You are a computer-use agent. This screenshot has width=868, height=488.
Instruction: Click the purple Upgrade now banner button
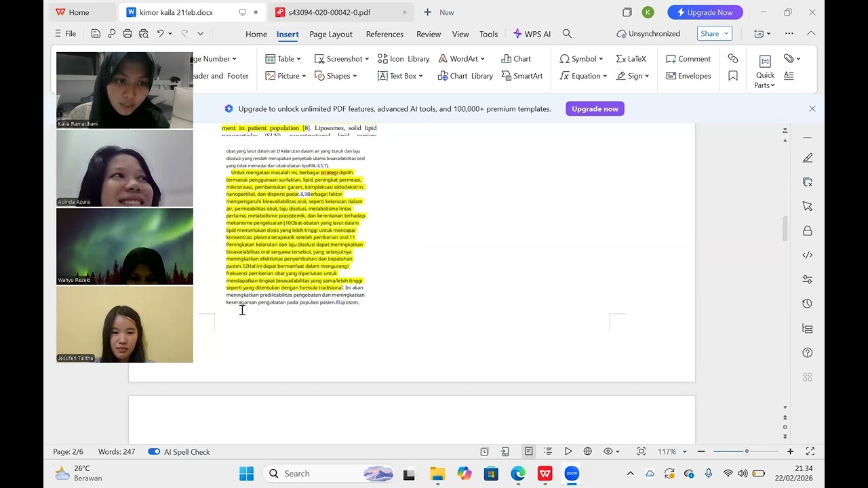pos(595,108)
